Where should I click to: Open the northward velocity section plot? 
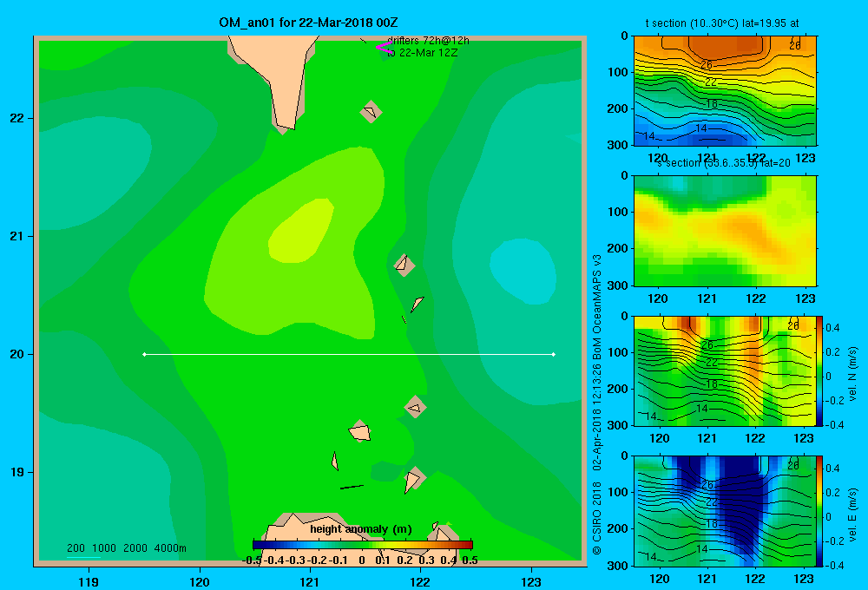click(725, 370)
